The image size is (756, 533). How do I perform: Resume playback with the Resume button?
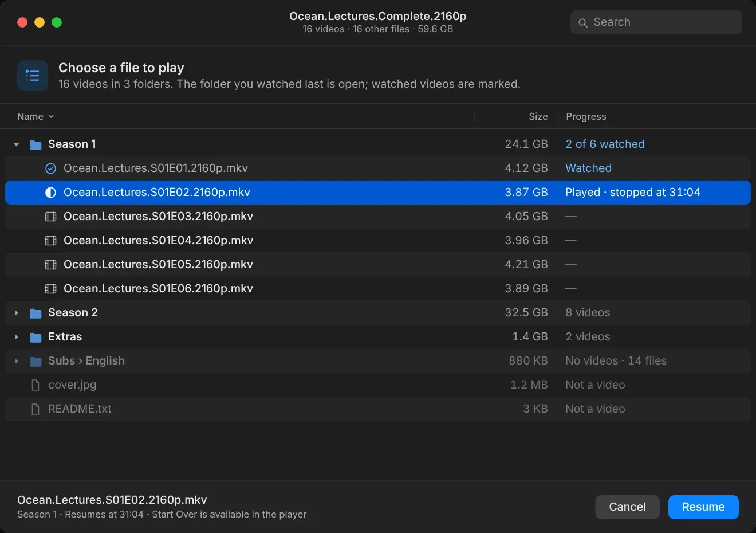click(703, 507)
